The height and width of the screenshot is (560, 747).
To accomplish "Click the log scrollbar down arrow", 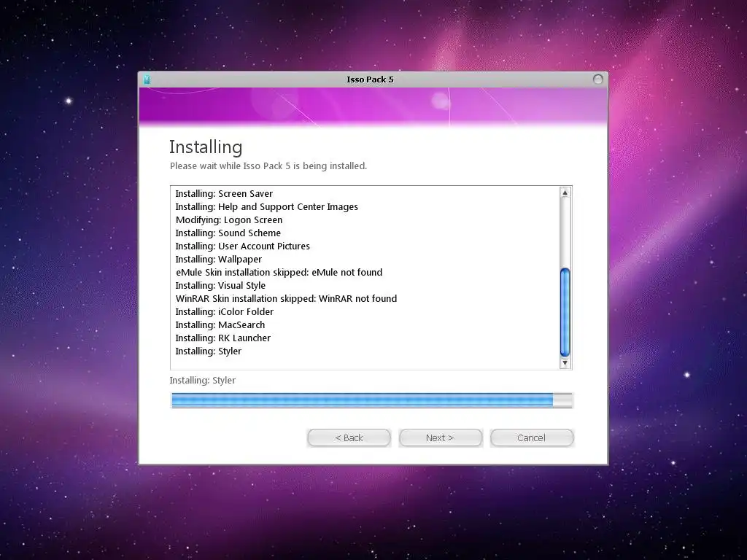I will point(565,363).
